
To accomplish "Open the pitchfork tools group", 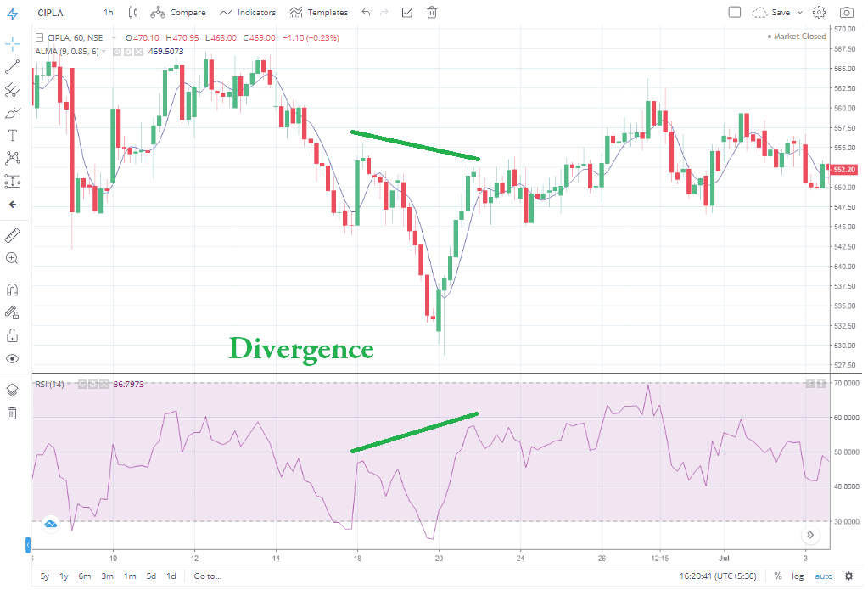I will 12,90.
